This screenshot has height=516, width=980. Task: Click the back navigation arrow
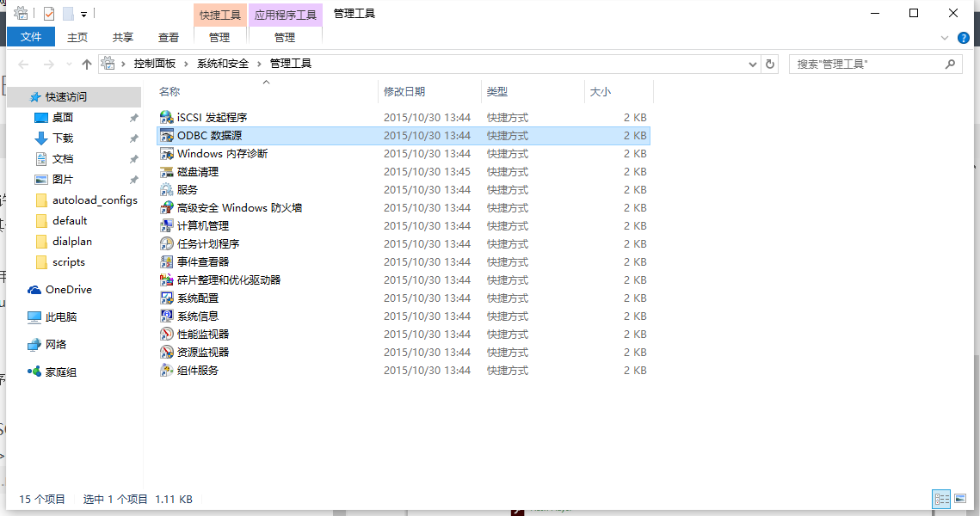[22, 63]
